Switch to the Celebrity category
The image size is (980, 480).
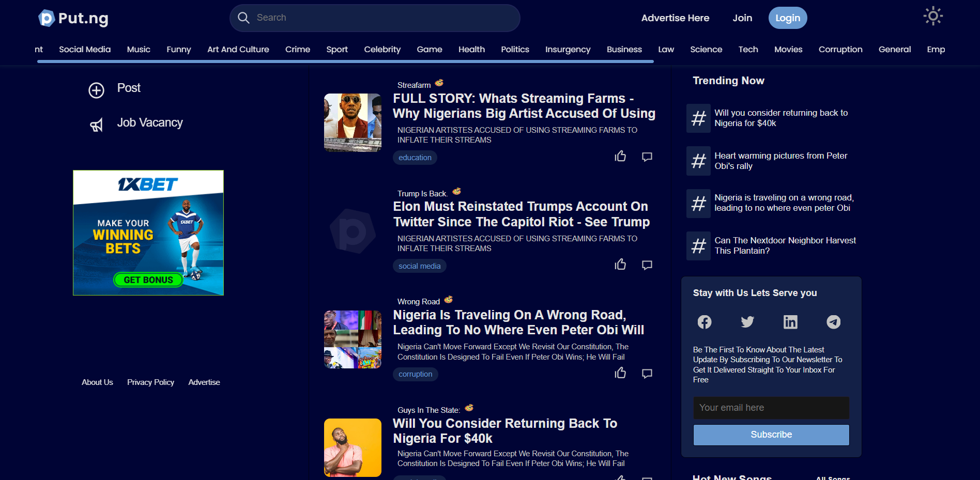click(x=382, y=50)
